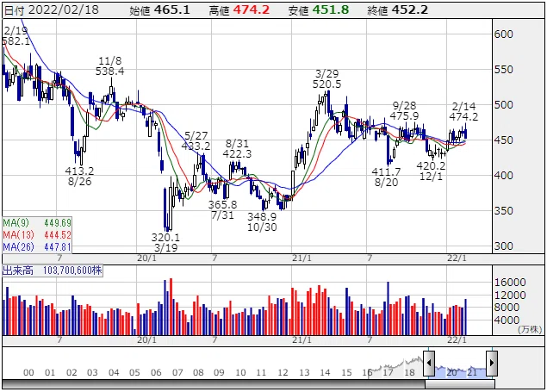The width and height of the screenshot is (547, 392).
Task: Click the opening price 465.1
Action: click(172, 9)
